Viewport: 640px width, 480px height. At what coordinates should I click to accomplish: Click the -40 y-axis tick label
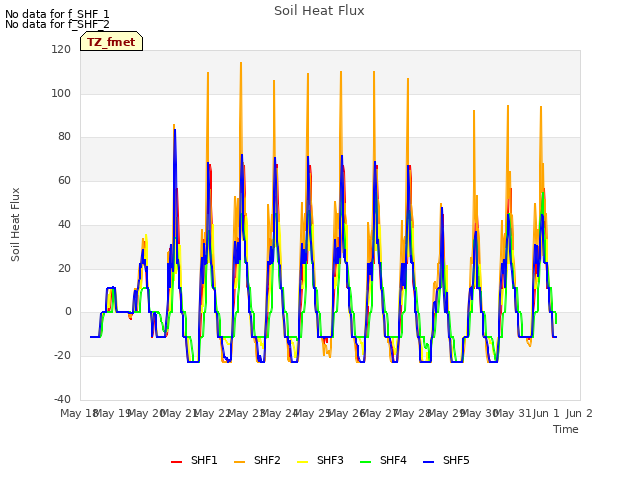pyautogui.click(x=62, y=399)
